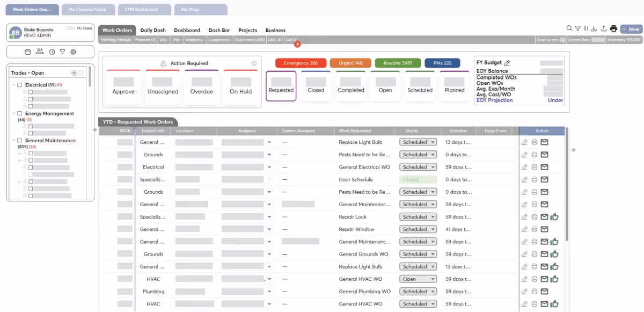Screen dimensions: 644x312
Task: Open Status dropdown for Replace Light Bulb row
Action: click(418, 142)
